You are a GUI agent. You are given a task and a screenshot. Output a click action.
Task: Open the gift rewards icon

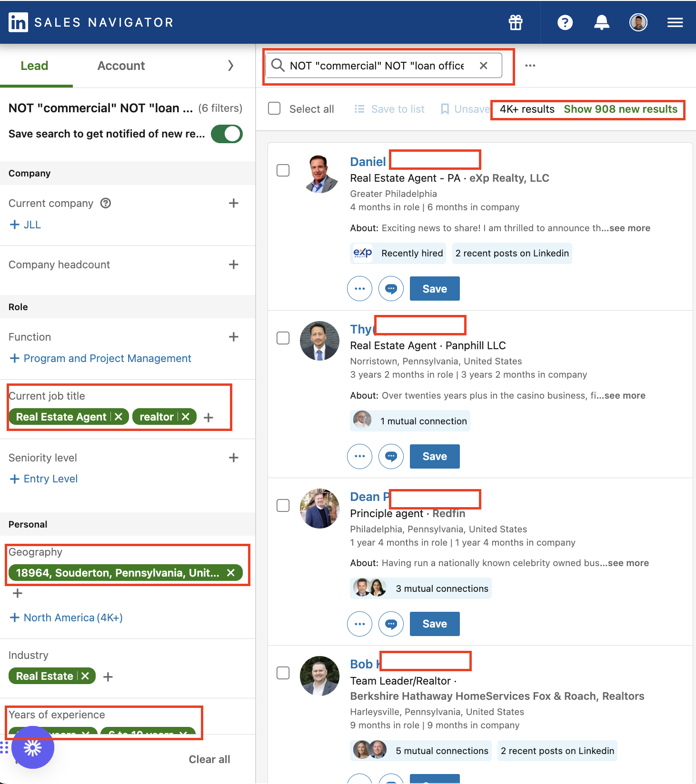click(x=516, y=22)
